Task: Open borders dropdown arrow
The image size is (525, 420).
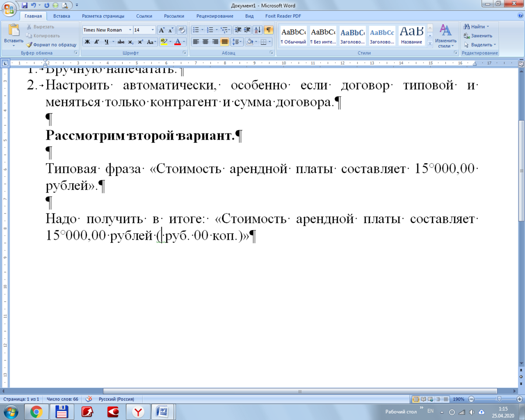Action: click(x=269, y=42)
